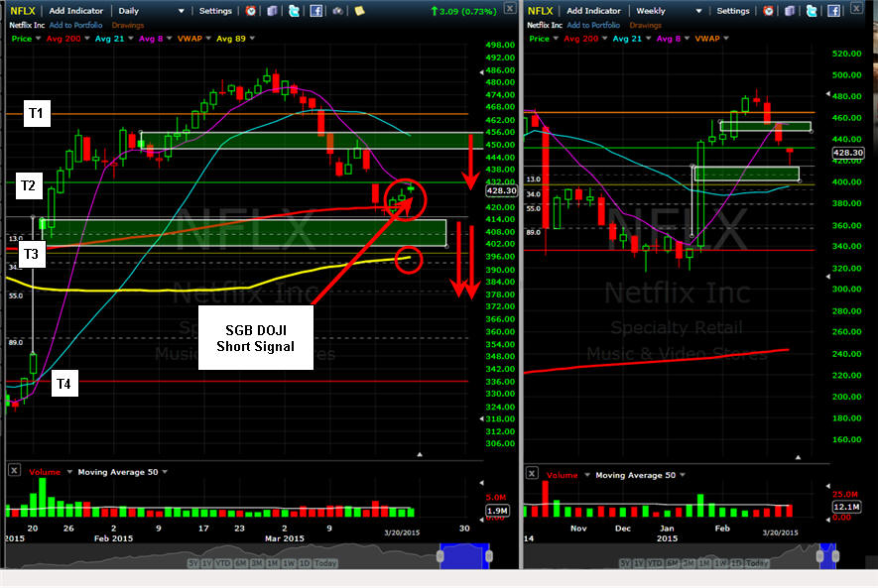
Task: Click Add Indicator in Daily chart
Action: pos(76,11)
